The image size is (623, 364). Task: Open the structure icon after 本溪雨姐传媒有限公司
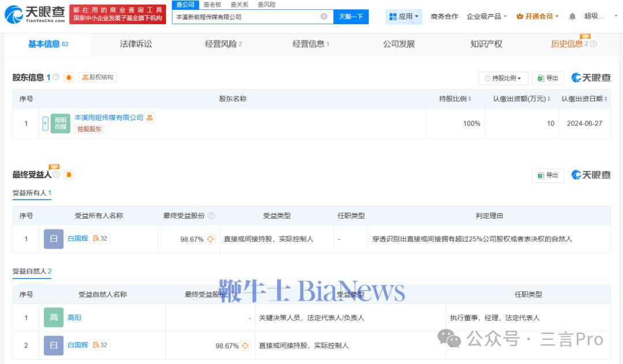[x=150, y=118]
